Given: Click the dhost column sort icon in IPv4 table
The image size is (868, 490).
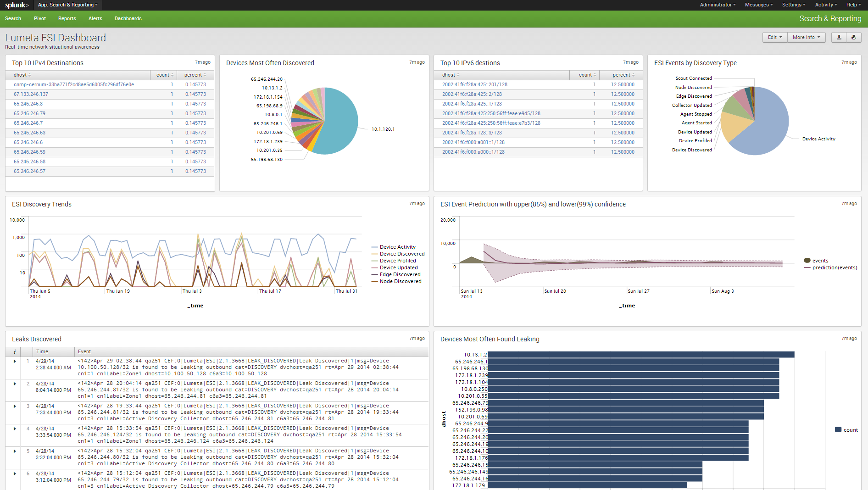Looking at the screenshot, I should click(30, 75).
